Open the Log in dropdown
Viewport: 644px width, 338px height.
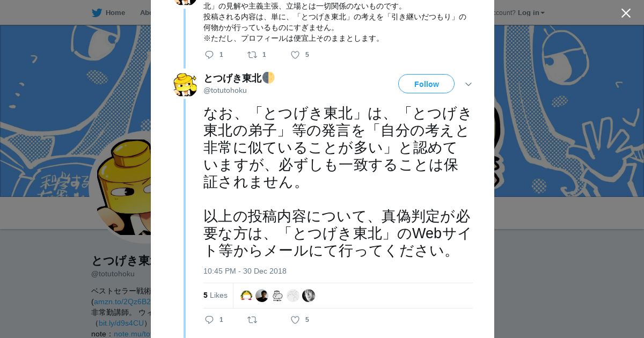pos(531,12)
